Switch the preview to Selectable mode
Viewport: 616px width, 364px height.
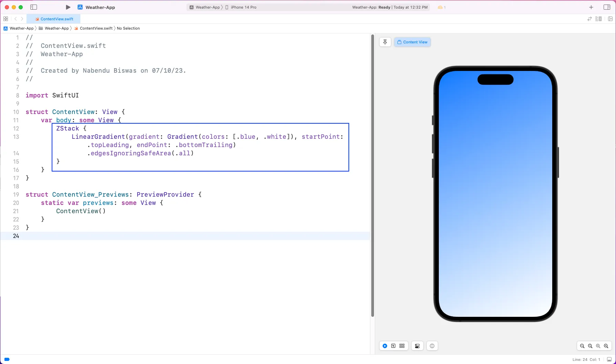(393, 346)
